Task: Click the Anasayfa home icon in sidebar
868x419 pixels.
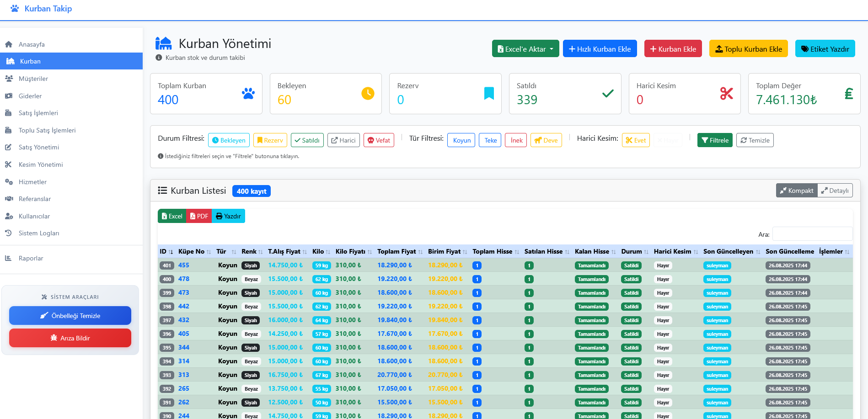Action: click(9, 44)
